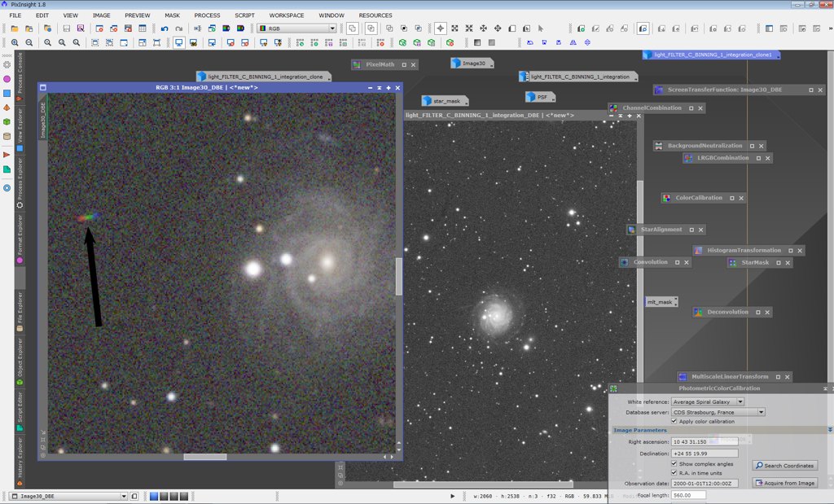Click the horizontal mirror icon
Screen dimensions: 834x504
(x=573, y=42)
